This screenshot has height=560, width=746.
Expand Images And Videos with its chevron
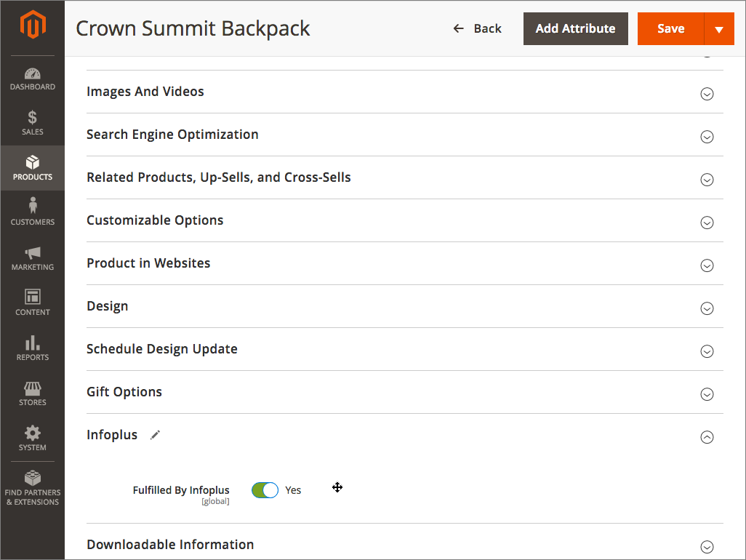(707, 94)
